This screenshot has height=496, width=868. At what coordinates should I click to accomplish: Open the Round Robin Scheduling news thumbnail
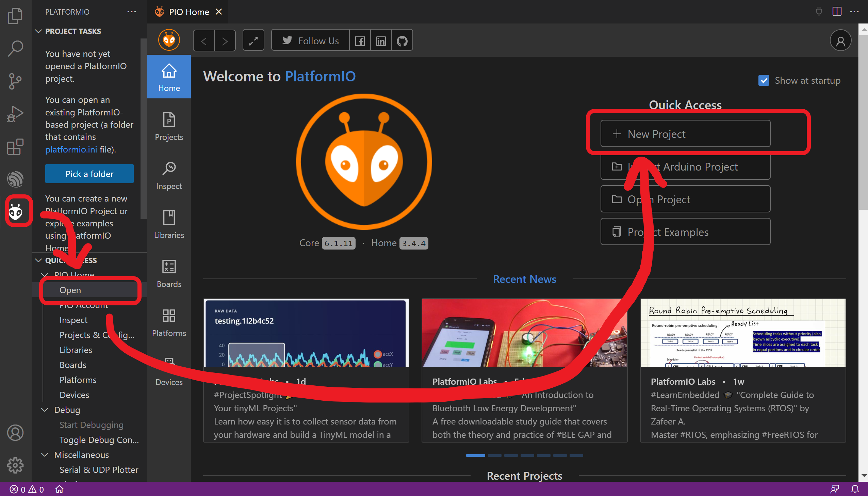pos(743,333)
